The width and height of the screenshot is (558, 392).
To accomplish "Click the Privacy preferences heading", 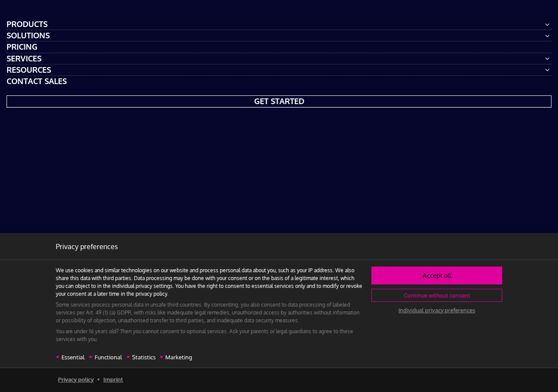I will pos(87,247).
